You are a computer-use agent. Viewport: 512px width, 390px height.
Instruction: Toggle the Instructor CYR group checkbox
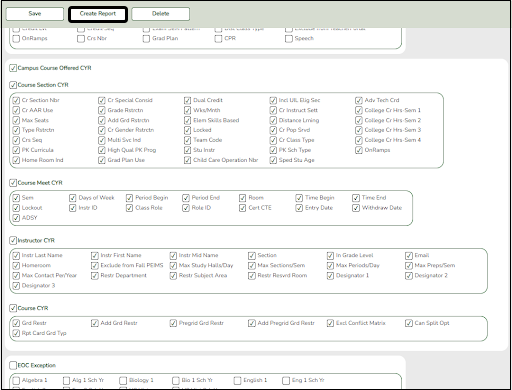pos(13,241)
